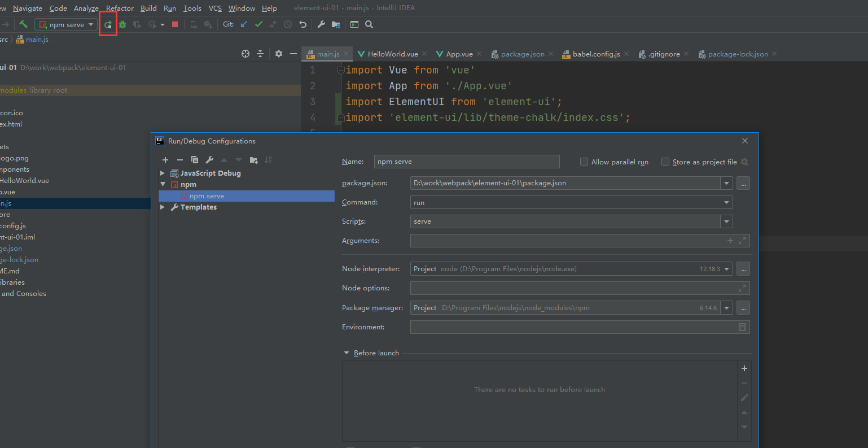The width and height of the screenshot is (868, 448).
Task: Collapse the npm group in configurations tree
Action: [163, 184]
